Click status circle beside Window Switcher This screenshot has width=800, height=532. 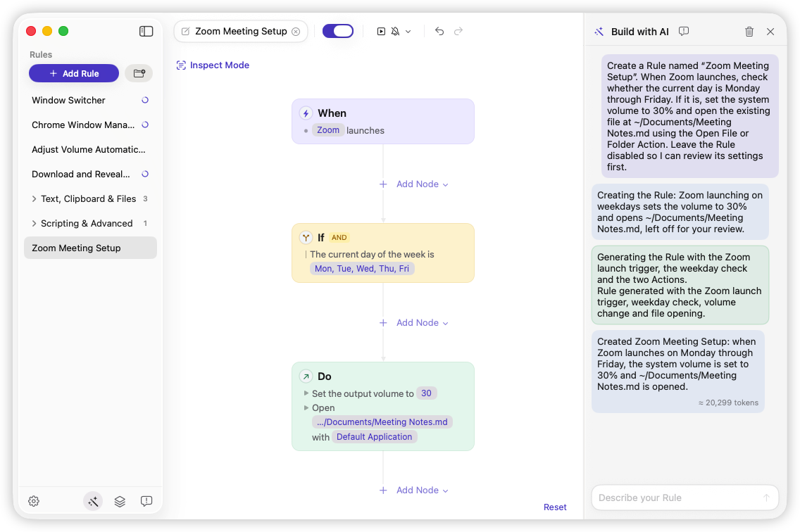point(145,101)
